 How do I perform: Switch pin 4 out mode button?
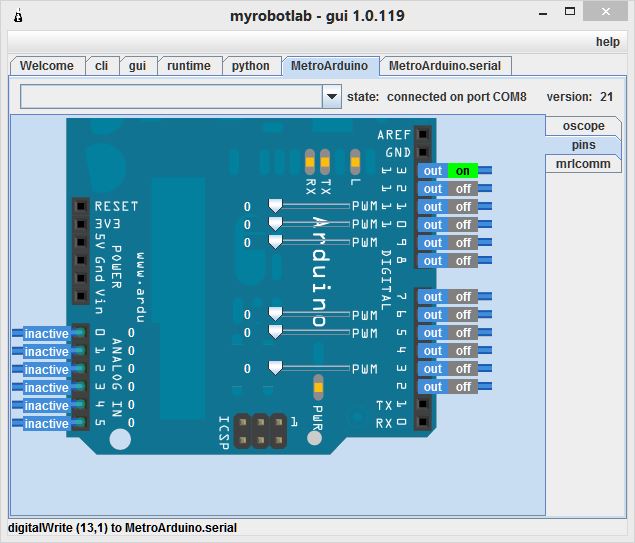433,351
